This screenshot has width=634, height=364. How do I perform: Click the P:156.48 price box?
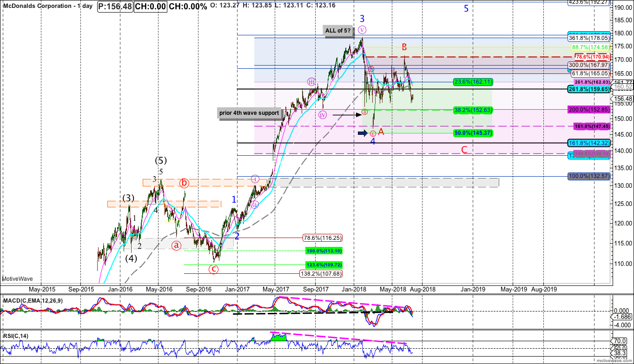[115, 7]
